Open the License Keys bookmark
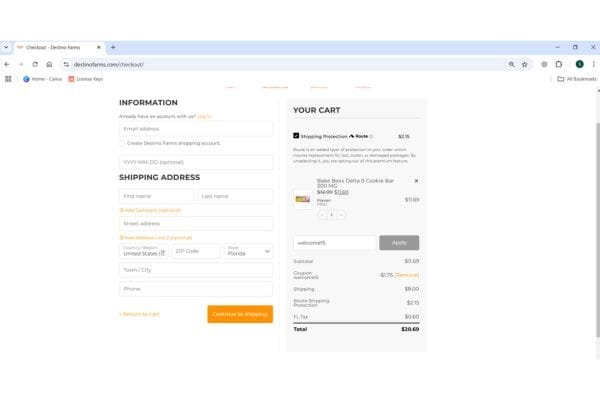The width and height of the screenshot is (600, 400). (85, 79)
